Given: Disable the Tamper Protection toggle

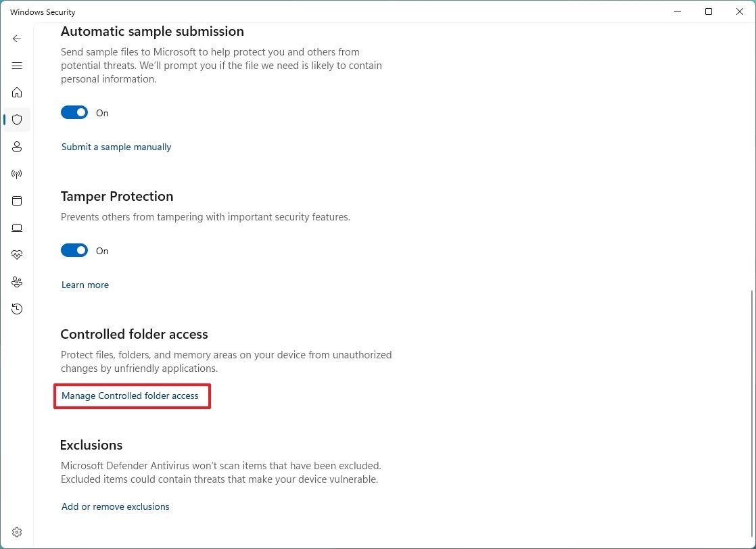Looking at the screenshot, I should click(74, 251).
